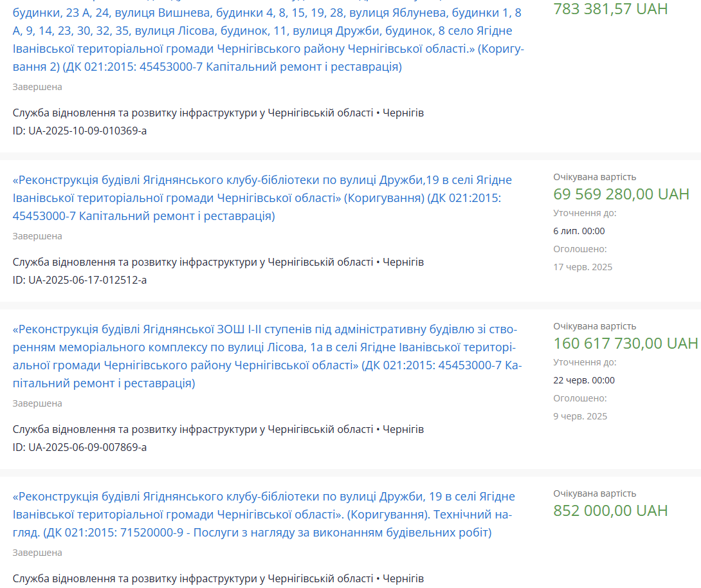This screenshot has width=701, height=588.
Task: Select the 160 617 730,00 UAH expected value
Action: (x=625, y=344)
